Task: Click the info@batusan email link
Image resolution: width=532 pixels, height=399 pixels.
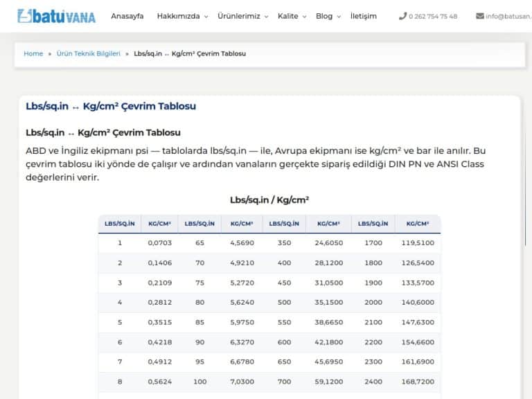Action: tap(508, 17)
